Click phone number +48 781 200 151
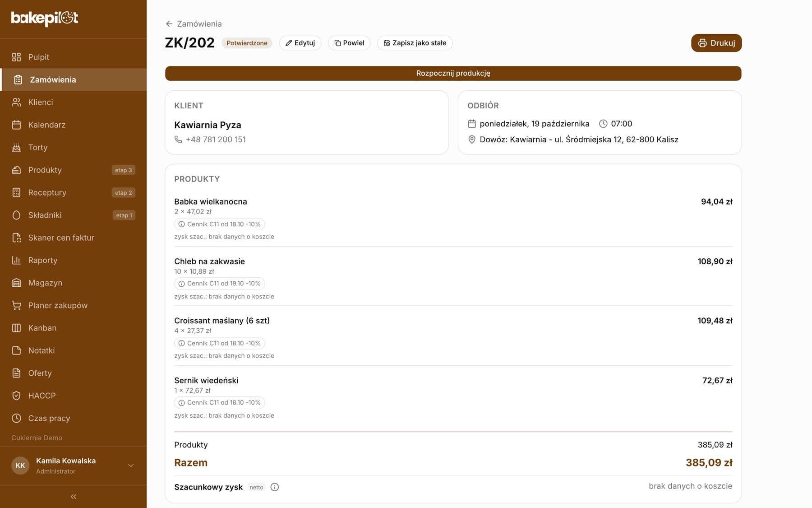Viewport: 812px width, 508px height. [216, 140]
